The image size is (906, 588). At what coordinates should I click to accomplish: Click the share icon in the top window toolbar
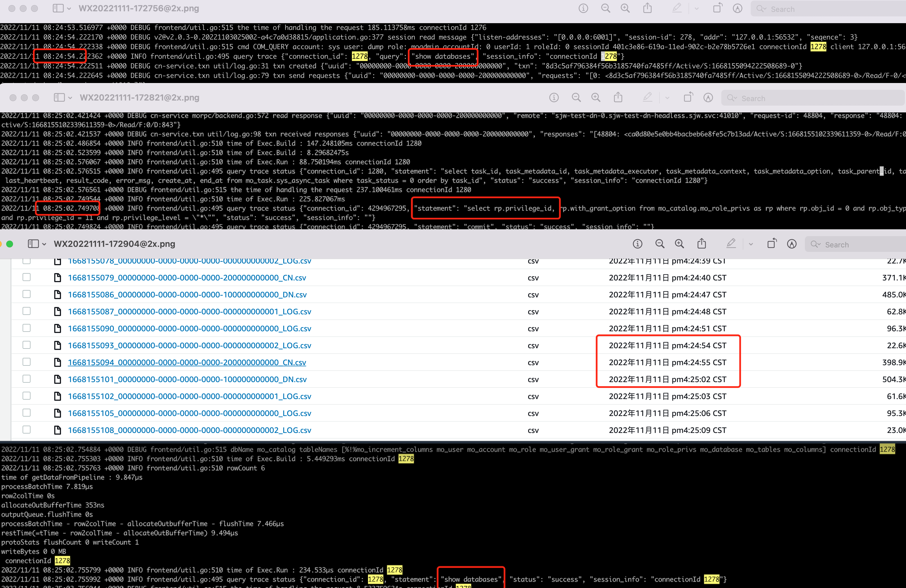point(648,8)
